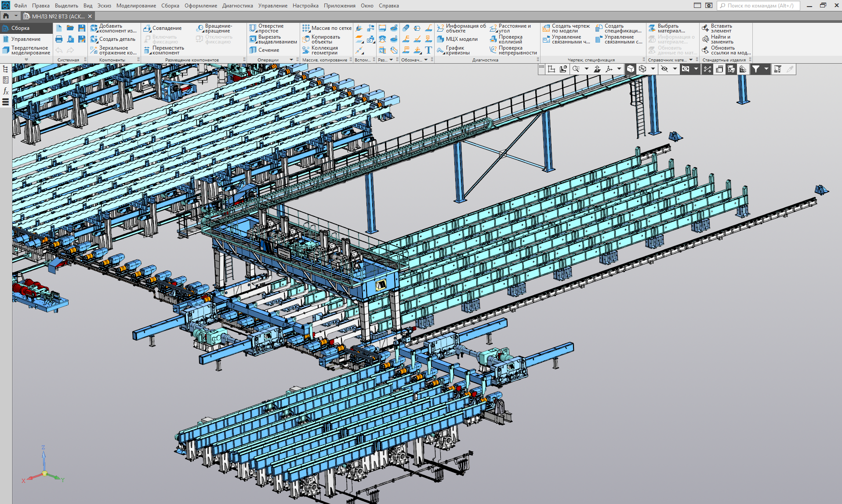
Task: Open the Диагностика menu
Action: point(237,6)
